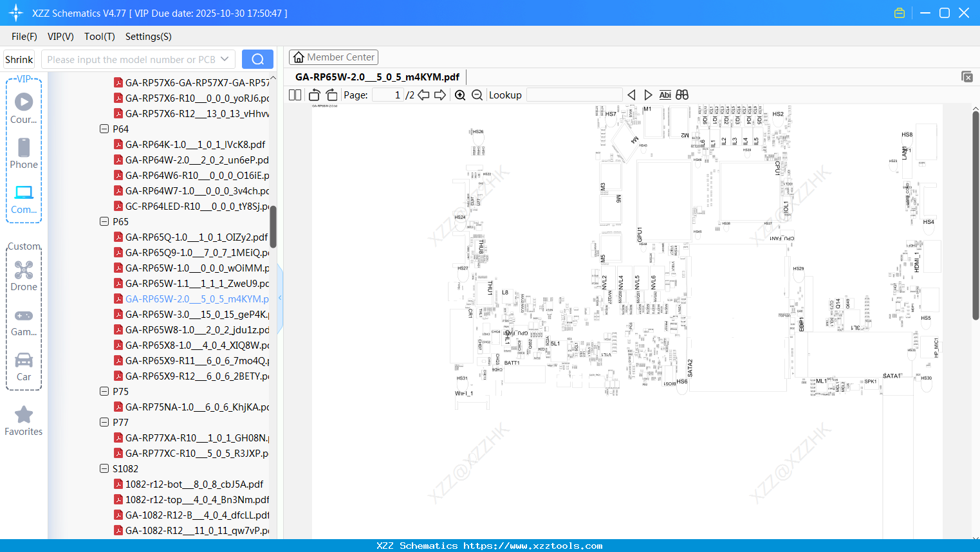Screen dimensions: 980x552
Task: Open Favorites star
Action: pyautogui.click(x=24, y=421)
